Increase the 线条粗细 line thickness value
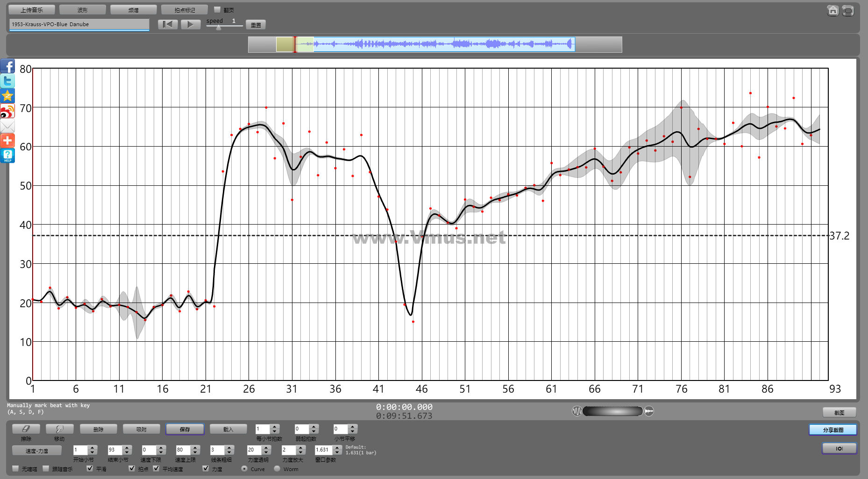Screen dimensions: 868x479 (x=229, y=447)
